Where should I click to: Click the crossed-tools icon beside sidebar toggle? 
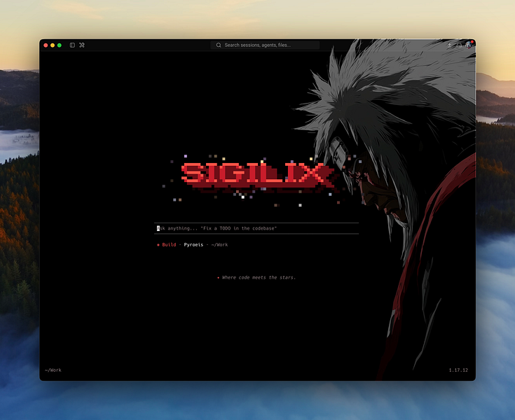pyautogui.click(x=82, y=45)
